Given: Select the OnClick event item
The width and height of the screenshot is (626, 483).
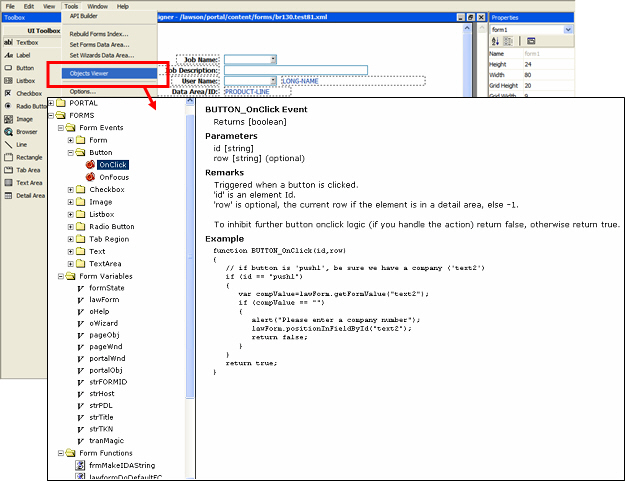Looking at the screenshot, I should point(113,165).
